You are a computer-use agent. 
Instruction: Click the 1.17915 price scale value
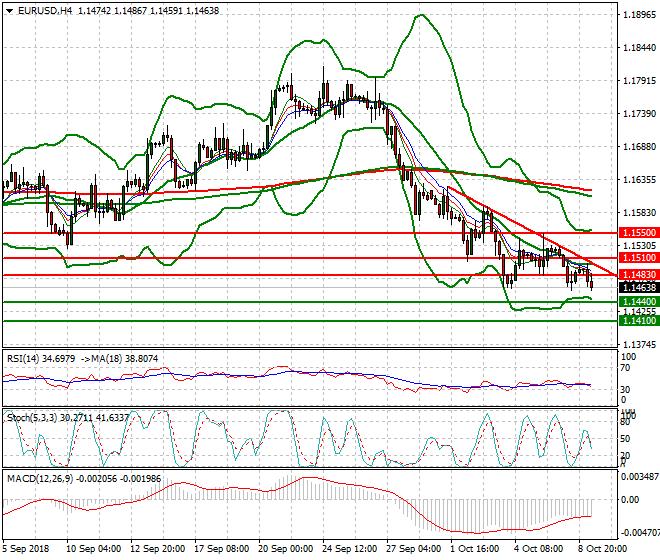[x=639, y=80]
